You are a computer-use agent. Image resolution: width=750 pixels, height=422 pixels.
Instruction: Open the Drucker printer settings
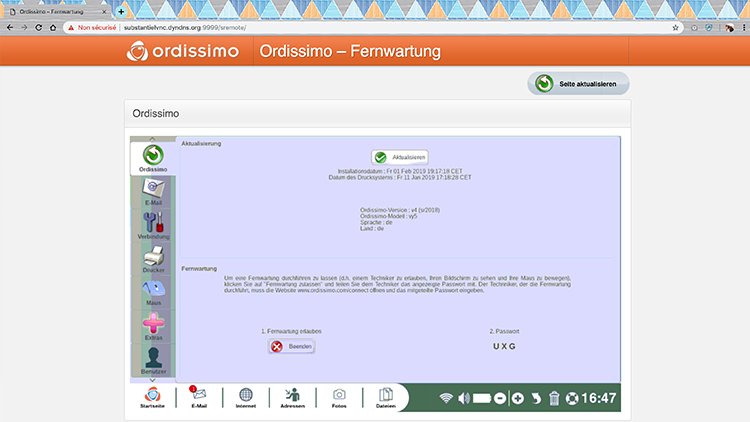(x=153, y=259)
